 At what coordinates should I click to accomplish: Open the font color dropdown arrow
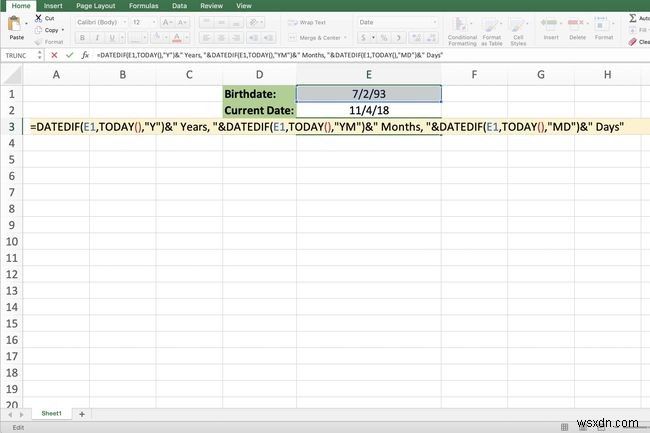[187, 38]
